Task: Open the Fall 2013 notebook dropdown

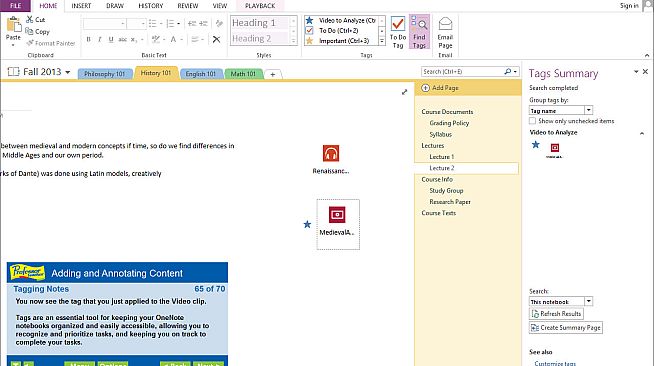Action: (68, 72)
